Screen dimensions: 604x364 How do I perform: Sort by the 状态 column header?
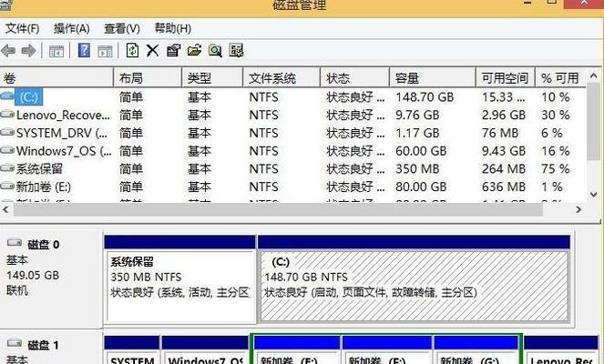pyautogui.click(x=354, y=78)
